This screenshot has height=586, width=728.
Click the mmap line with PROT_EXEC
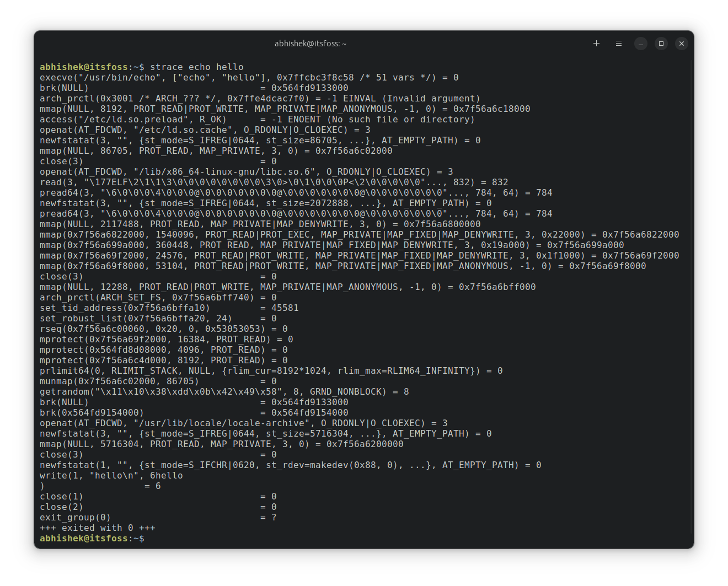pos(360,235)
